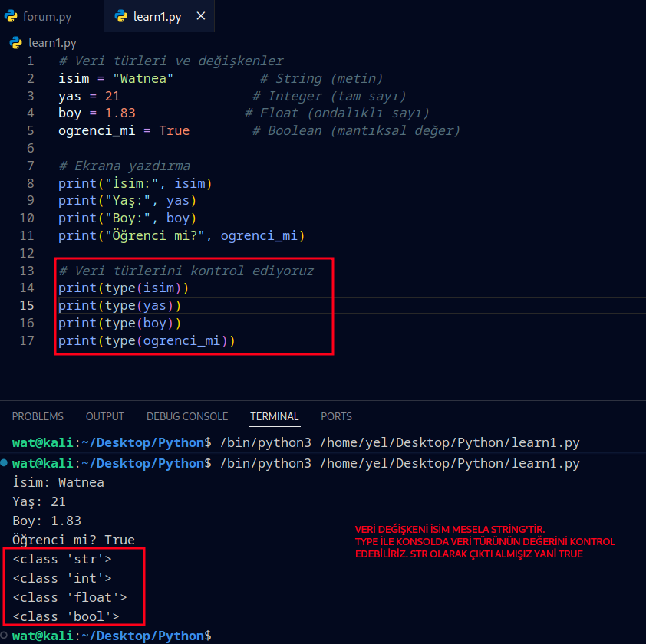Click the terminal output 'İsim: Watnea'

point(58,482)
